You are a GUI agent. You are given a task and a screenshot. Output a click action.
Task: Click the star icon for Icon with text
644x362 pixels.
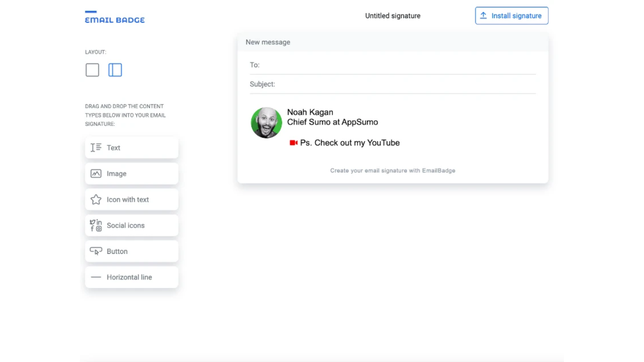(96, 199)
